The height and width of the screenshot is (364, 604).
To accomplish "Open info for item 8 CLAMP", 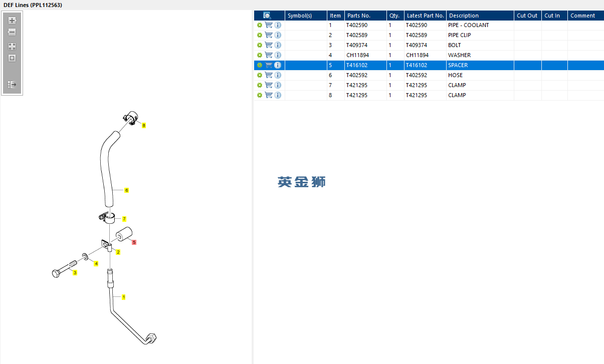I will point(278,95).
